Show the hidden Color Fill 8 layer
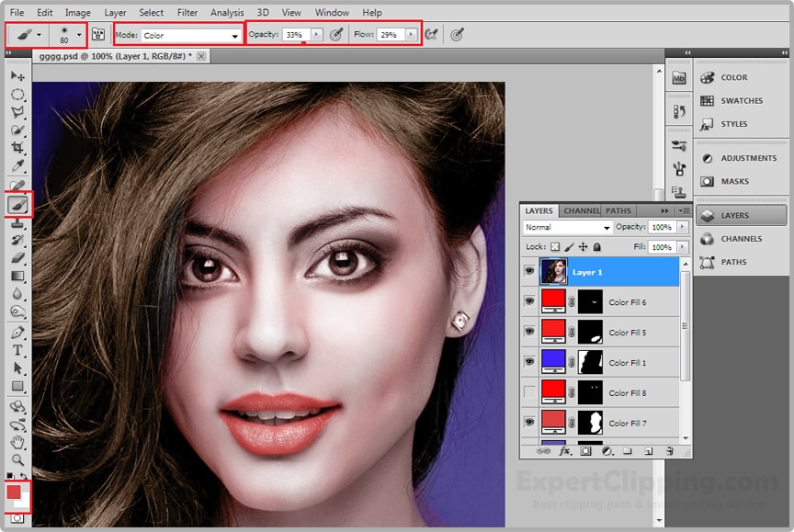 coord(529,392)
